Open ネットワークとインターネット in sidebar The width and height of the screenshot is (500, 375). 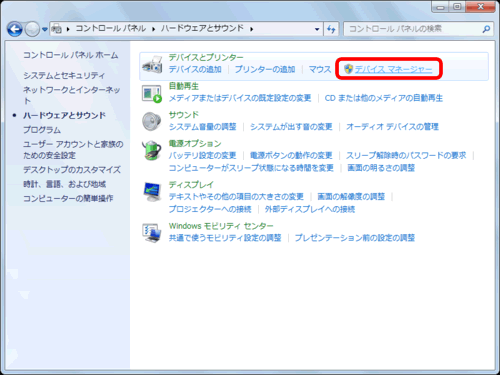[72, 95]
